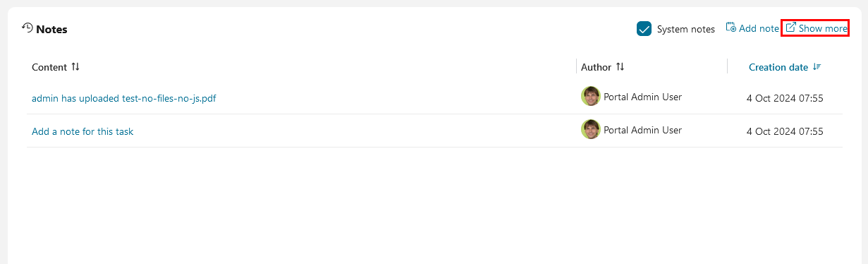Click the Author column sort arrows icon
Screen dimensions: 868x264
(620, 67)
